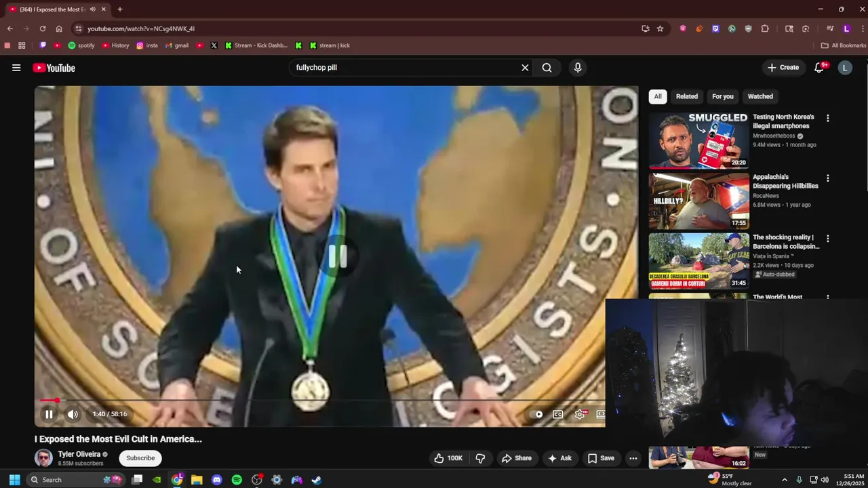The image size is (868, 488).
Task: Go to the YouTube home logo
Action: click(x=54, y=68)
